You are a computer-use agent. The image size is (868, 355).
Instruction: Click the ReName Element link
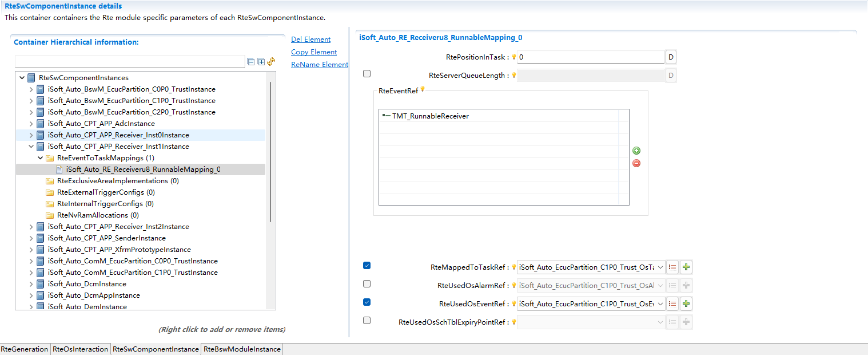click(x=319, y=65)
